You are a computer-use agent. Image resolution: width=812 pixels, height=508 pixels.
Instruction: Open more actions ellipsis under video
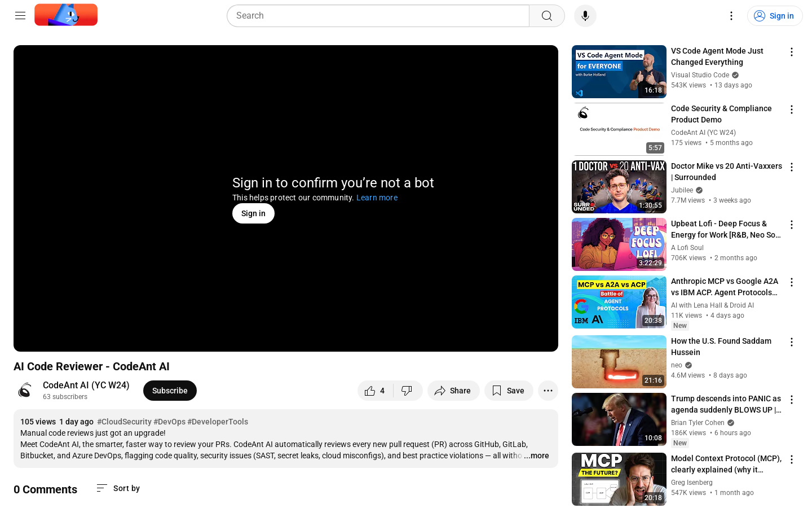pyautogui.click(x=548, y=391)
